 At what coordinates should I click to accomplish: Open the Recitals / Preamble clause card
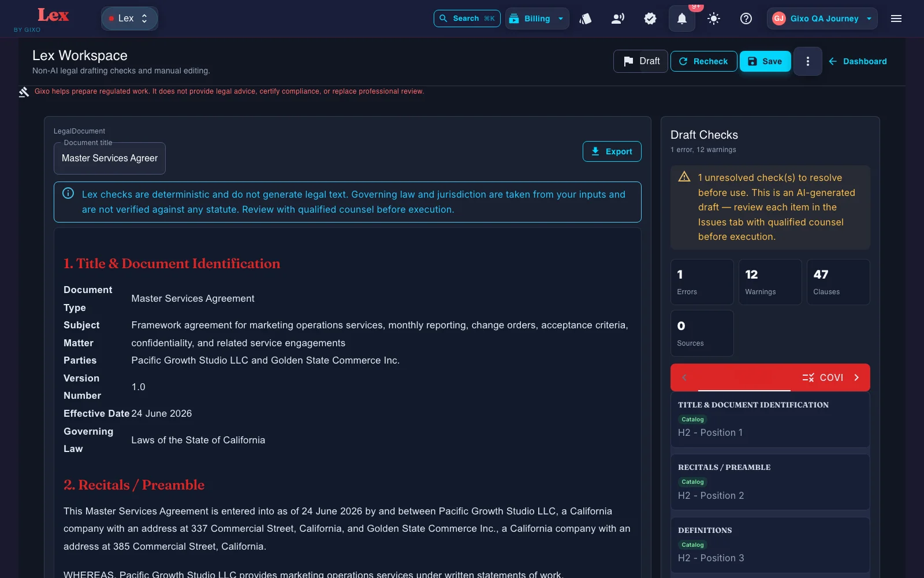(x=770, y=481)
